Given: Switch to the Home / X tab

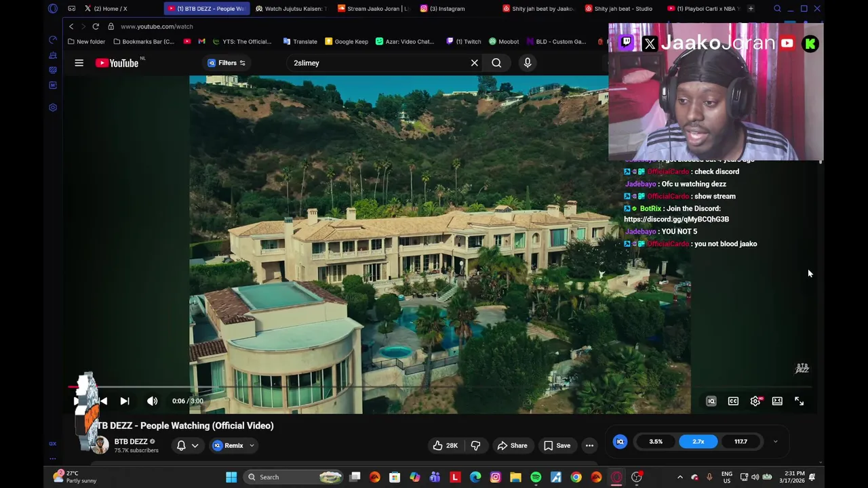Looking at the screenshot, I should (111, 9).
